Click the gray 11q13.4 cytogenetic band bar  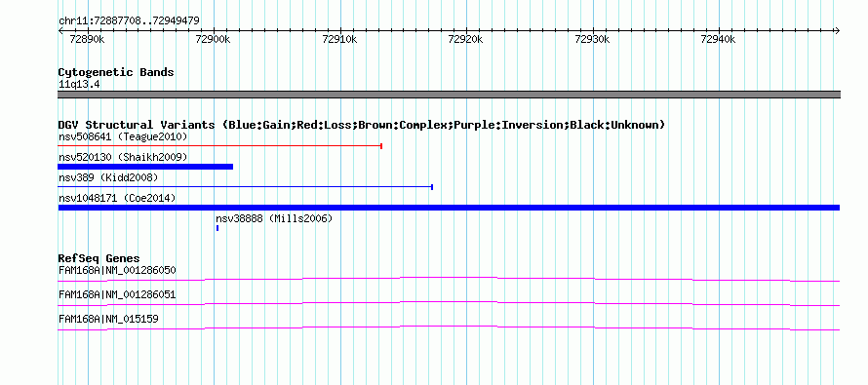tap(449, 95)
